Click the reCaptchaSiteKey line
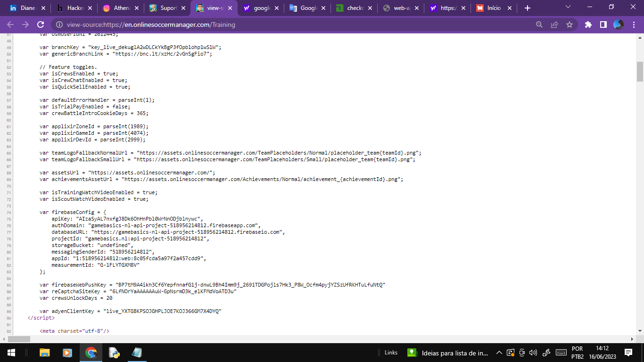644x362 pixels. [138, 291]
